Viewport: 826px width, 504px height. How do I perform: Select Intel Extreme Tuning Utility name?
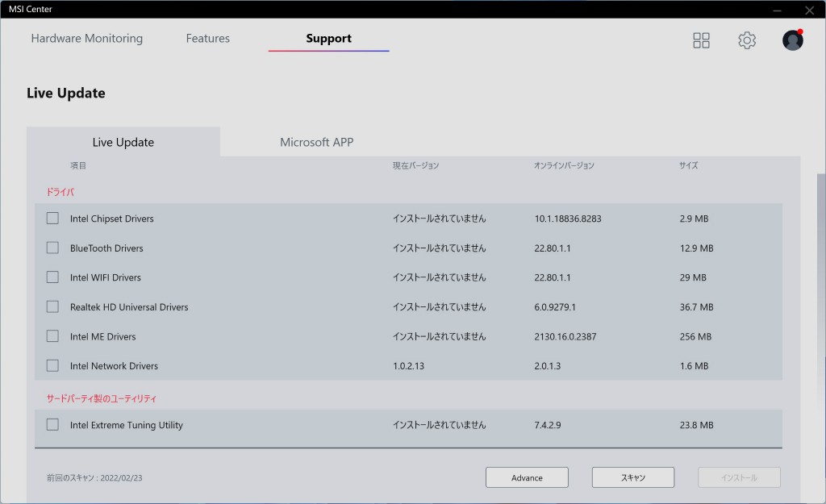pos(127,425)
